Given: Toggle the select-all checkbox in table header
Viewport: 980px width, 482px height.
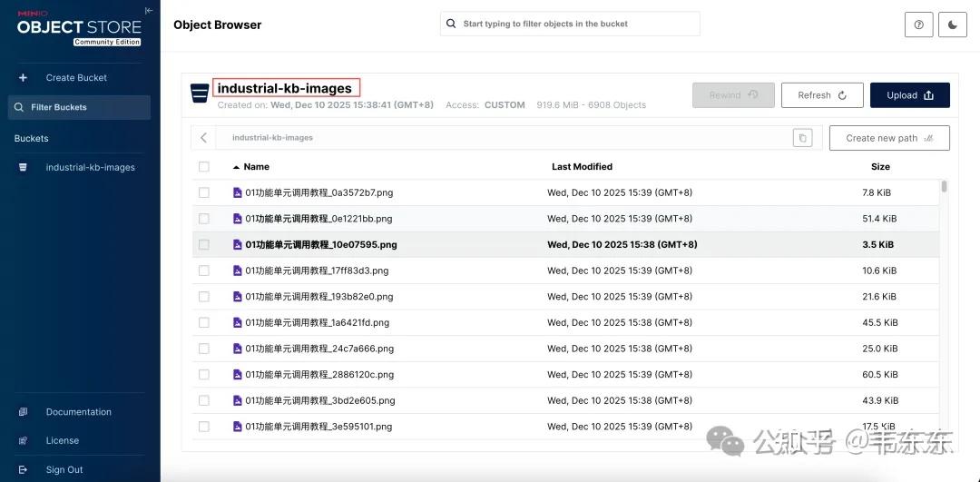Looking at the screenshot, I should 204,167.
